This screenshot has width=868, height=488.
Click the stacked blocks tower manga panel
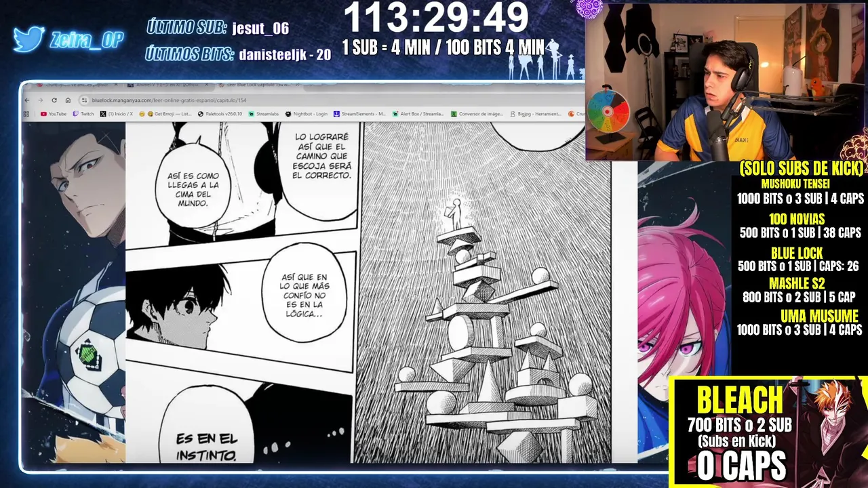point(487,293)
